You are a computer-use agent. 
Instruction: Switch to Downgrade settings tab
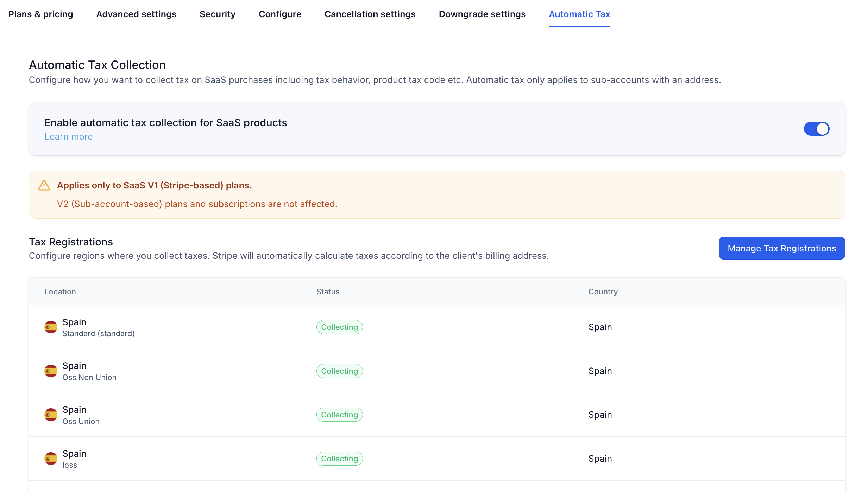pos(482,14)
